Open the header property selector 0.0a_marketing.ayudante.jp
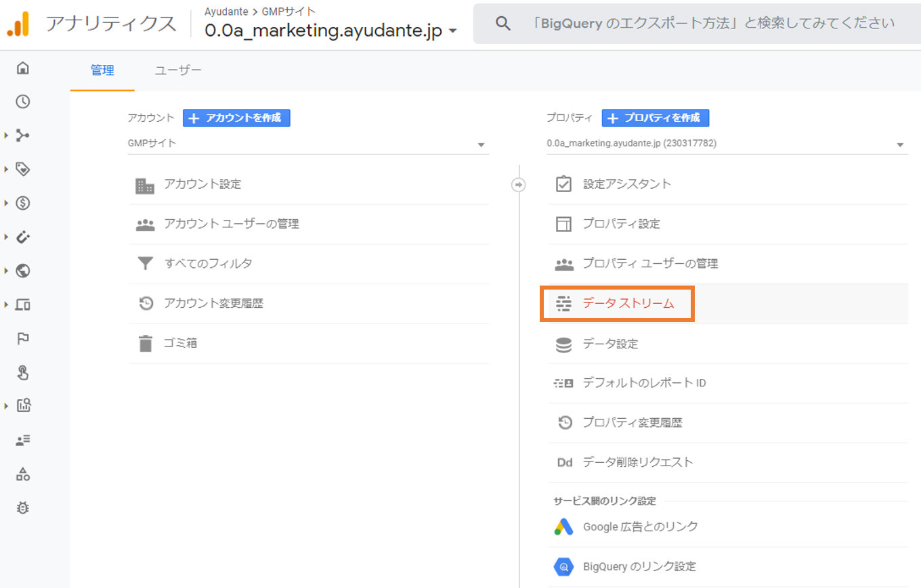Viewport: 921px width, 588px height. tap(331, 31)
